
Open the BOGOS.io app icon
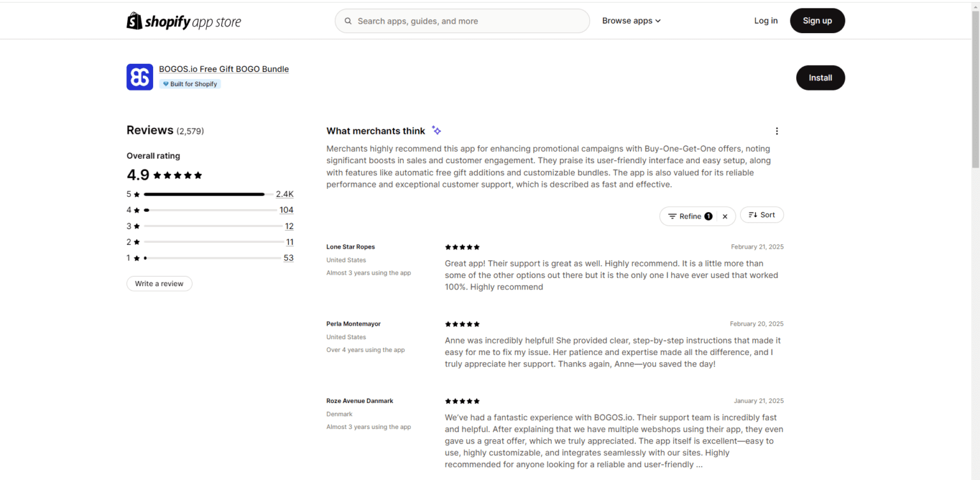coord(139,76)
